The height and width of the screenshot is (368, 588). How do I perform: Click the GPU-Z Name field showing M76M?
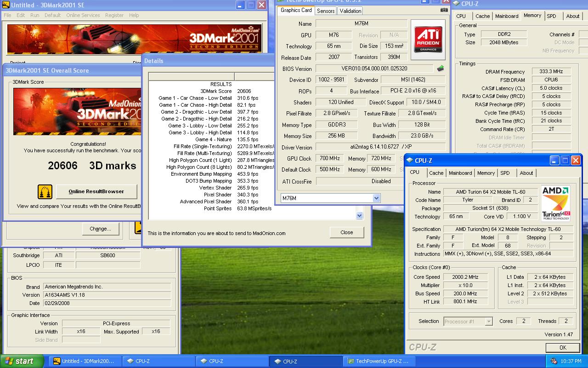coord(362,23)
